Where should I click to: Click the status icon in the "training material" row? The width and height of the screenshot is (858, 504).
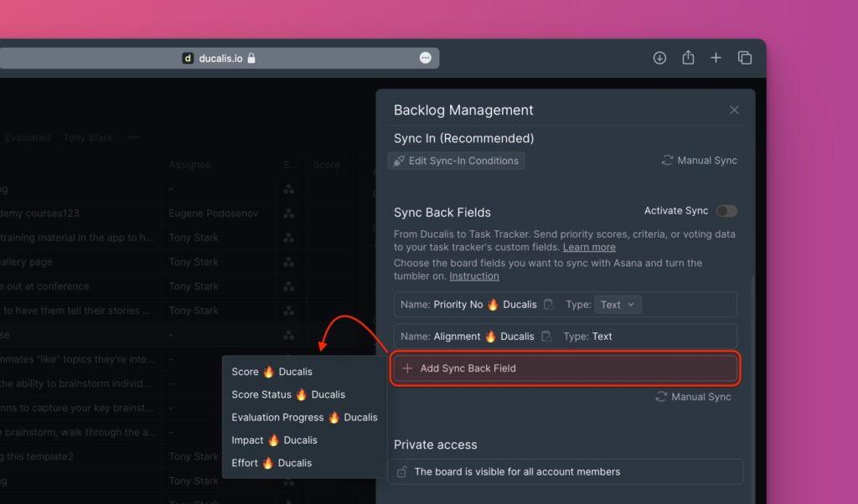pyautogui.click(x=288, y=238)
